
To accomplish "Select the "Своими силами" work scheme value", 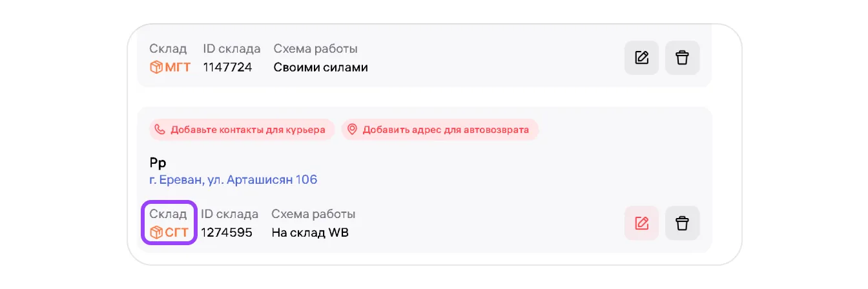I will pyautogui.click(x=320, y=67).
